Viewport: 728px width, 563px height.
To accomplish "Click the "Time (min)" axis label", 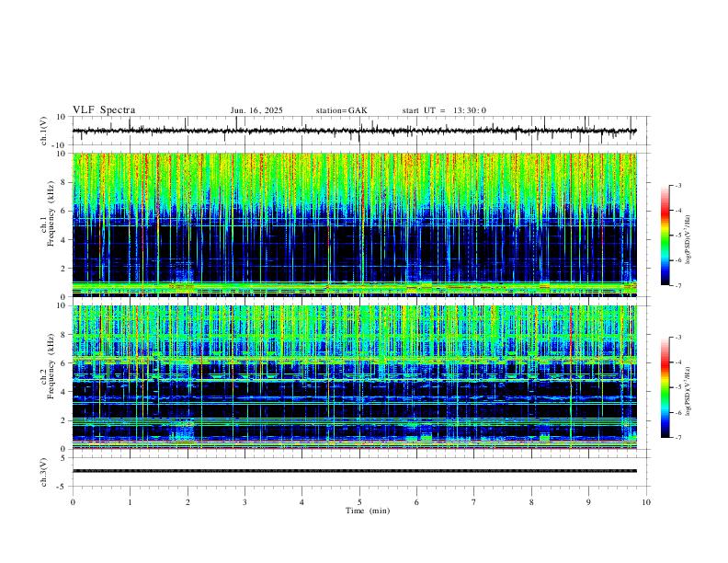I will click(x=368, y=511).
